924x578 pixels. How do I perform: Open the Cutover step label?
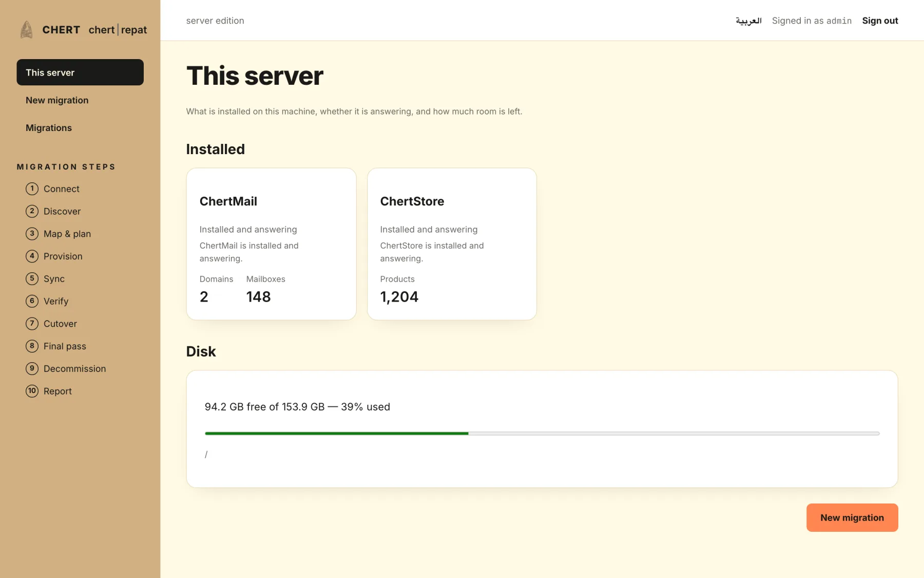coord(60,324)
